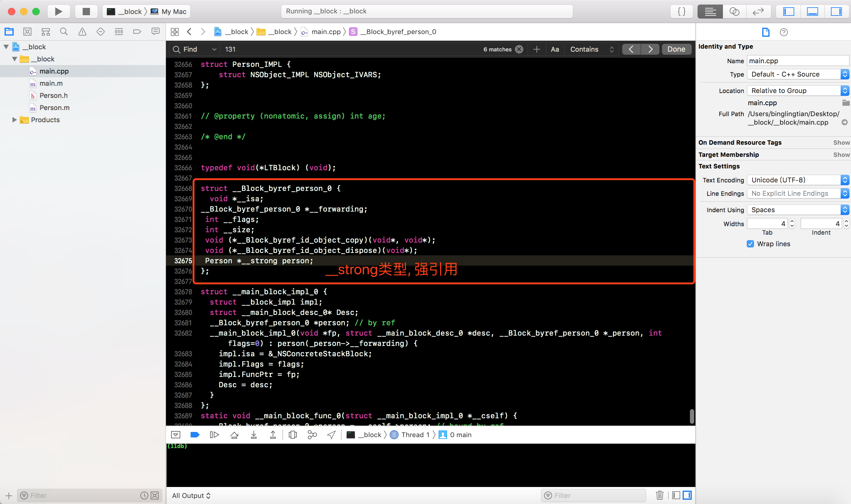Image resolution: width=851 pixels, height=504 pixels.
Task: Click Step over in debug bar
Action: tap(234, 435)
